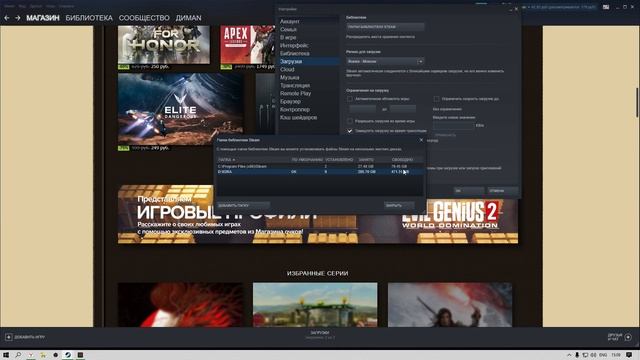Open the red-haired featured series thumbnail
The height and width of the screenshot is (360, 640).
point(180,304)
